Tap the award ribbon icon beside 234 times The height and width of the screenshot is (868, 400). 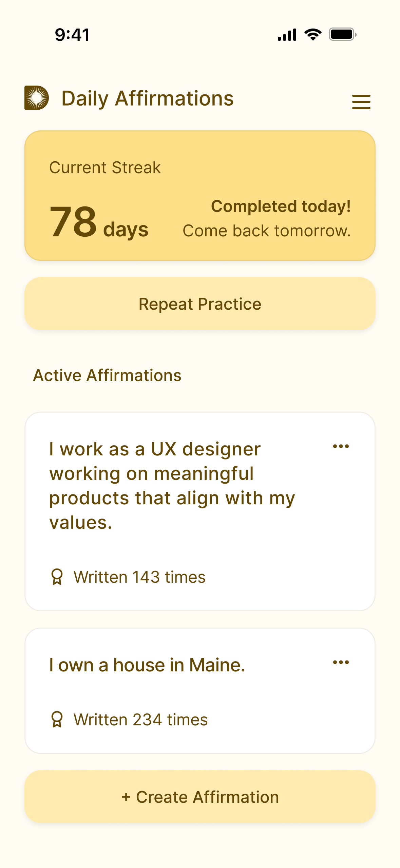pos(57,719)
